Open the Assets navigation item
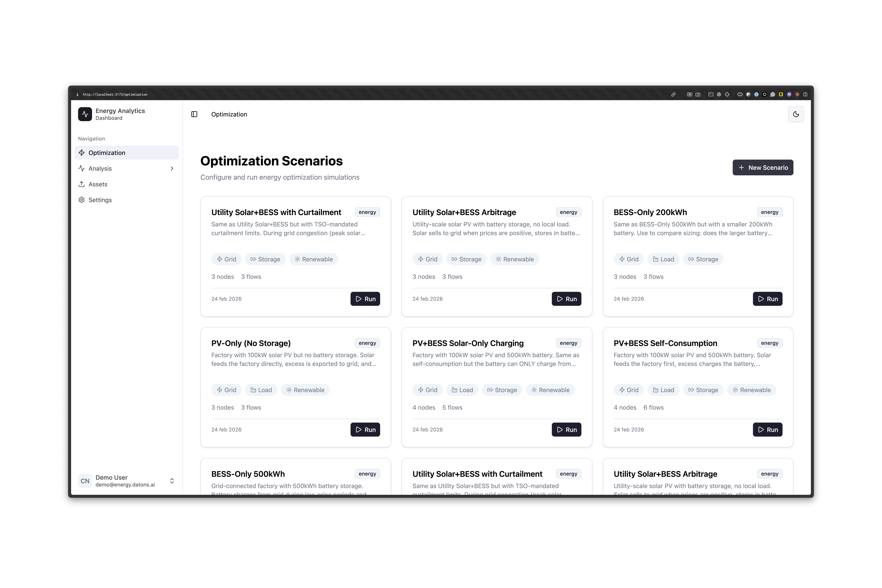This screenshot has width=882, height=588. pos(98,184)
